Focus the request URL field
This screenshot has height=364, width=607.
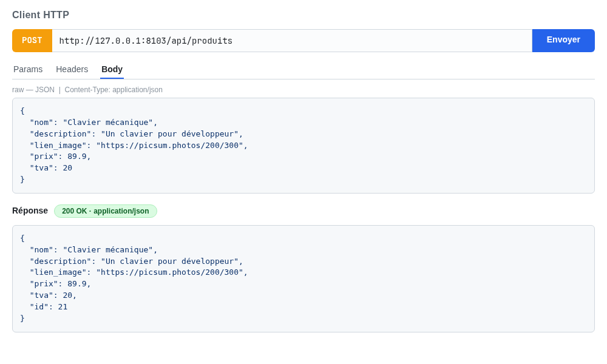coord(292,41)
